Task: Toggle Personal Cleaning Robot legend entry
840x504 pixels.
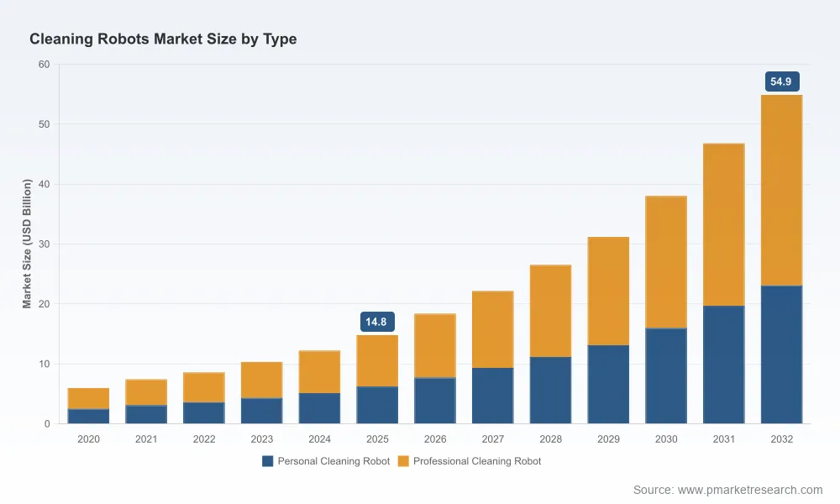Action: (326, 461)
